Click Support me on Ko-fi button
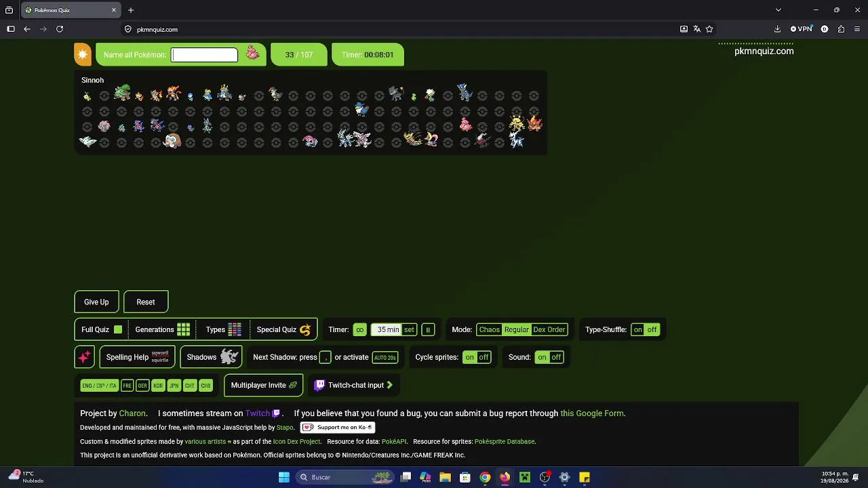The image size is (868, 488). click(338, 428)
